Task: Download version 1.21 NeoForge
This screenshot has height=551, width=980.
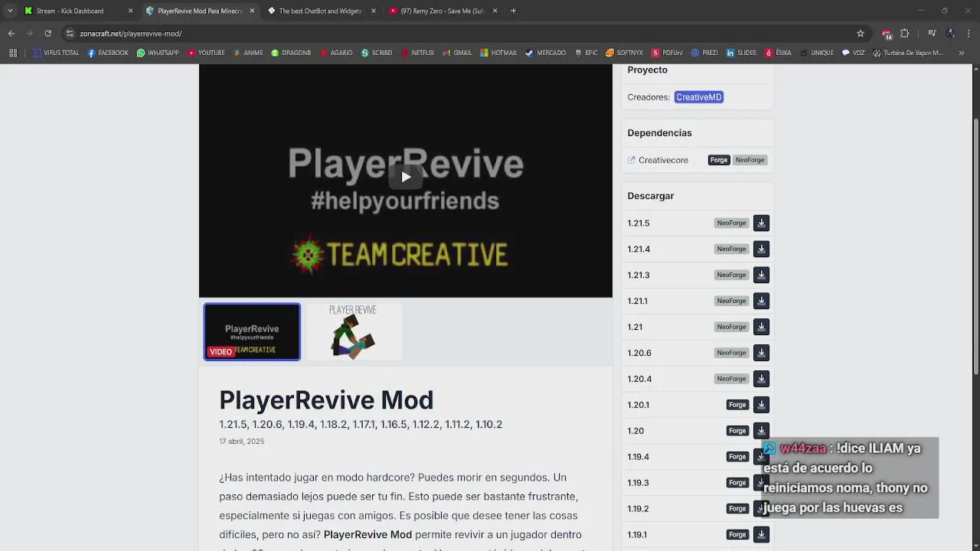Action: click(x=761, y=327)
